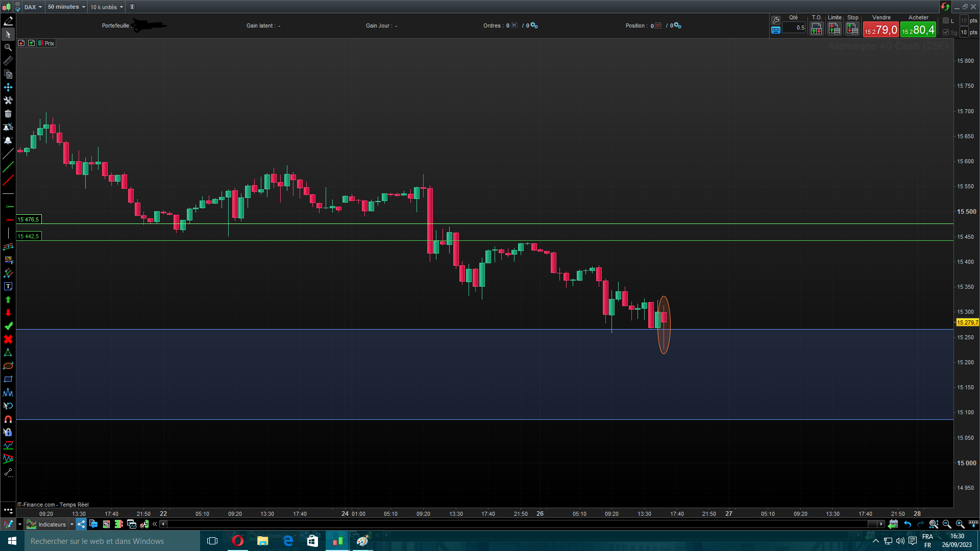The image size is (980, 551).
Task: Click the Qté quantity input field
Action: point(794,28)
